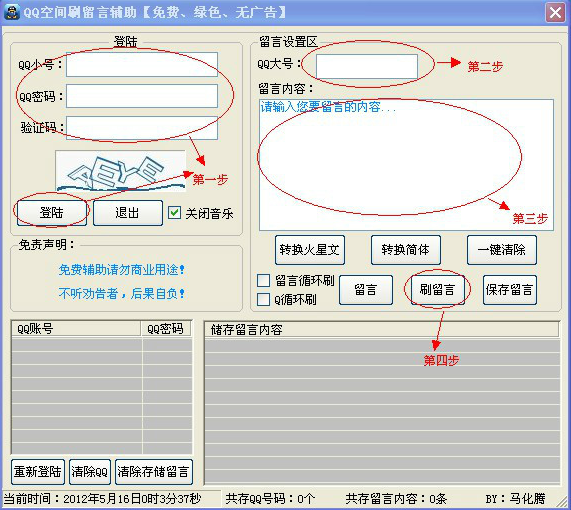The height and width of the screenshot is (510, 571).
Task: Click the captcha image to refresh
Action: click(121, 171)
